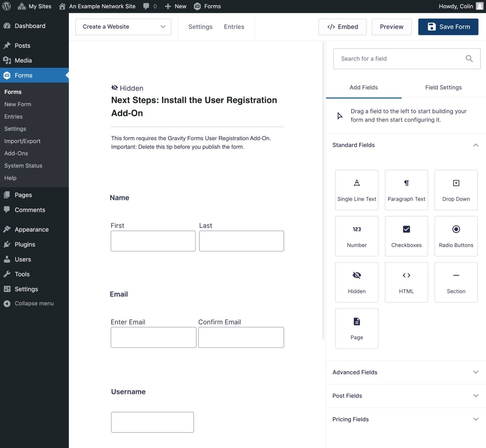
Task: Open My Sites in admin bar
Action: [34, 6]
